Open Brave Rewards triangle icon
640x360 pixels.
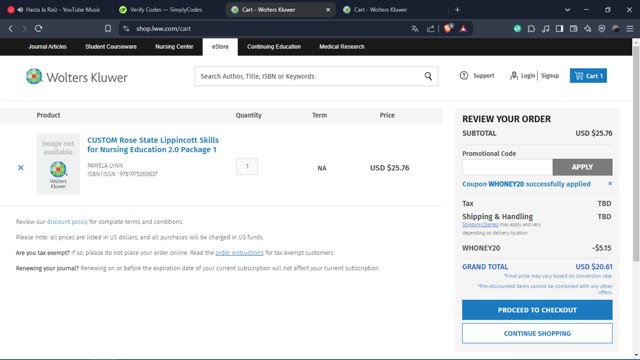[x=463, y=29]
